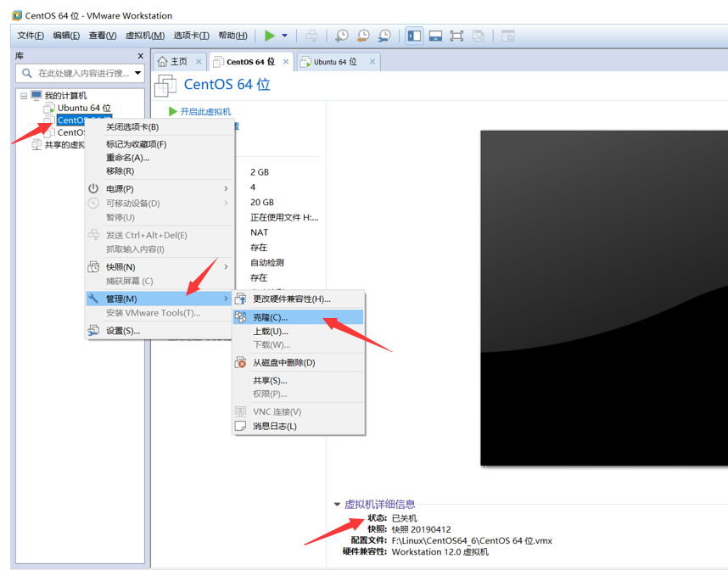Choose 重命名(A)... from the context menu

(160, 158)
